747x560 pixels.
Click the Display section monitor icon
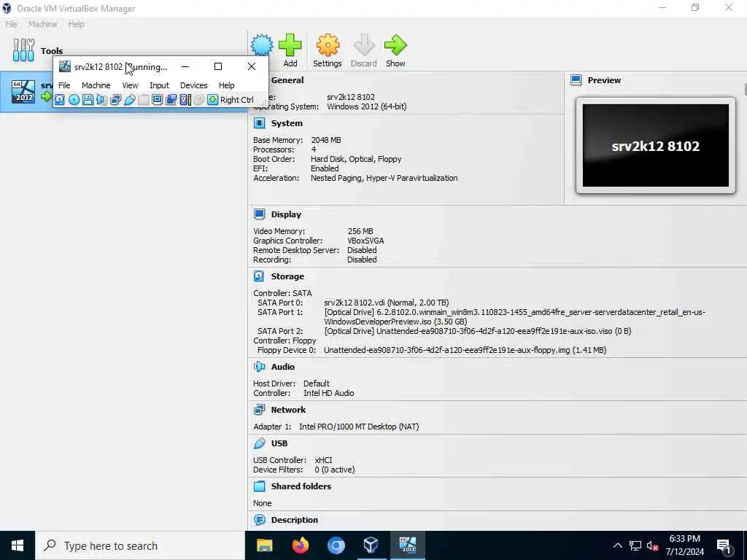click(259, 214)
